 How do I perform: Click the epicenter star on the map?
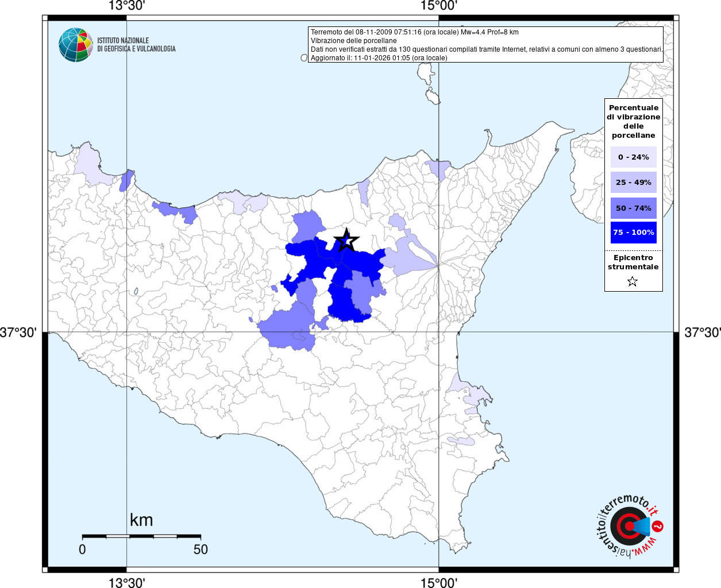point(346,240)
